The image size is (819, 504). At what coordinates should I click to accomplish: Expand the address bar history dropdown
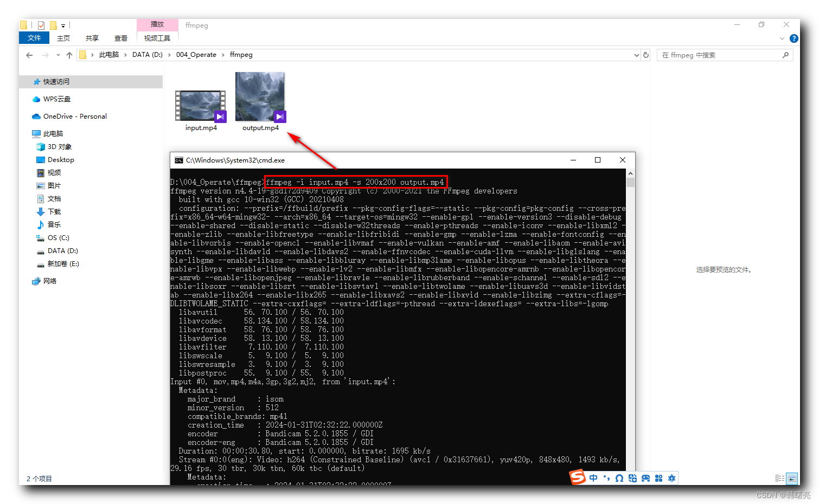coord(637,55)
